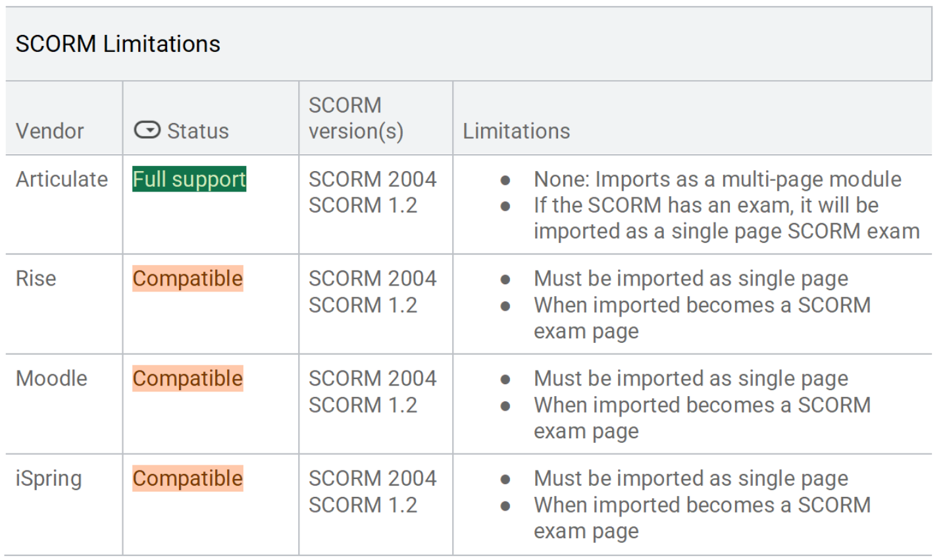Click the Limitations column header

point(517,131)
